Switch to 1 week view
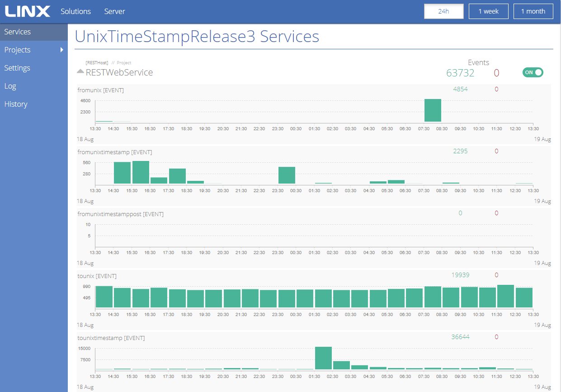The image size is (561, 392). point(489,11)
